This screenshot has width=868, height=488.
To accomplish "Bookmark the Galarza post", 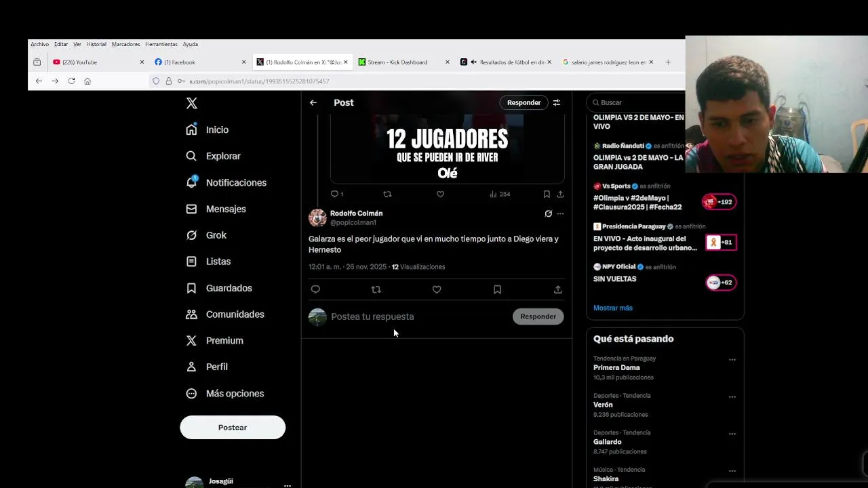I will point(497,289).
